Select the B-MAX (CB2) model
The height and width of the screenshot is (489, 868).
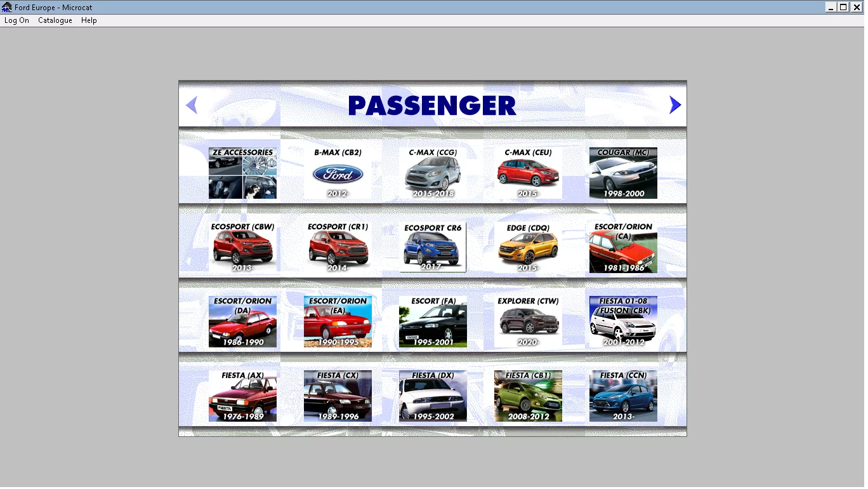[338, 172]
